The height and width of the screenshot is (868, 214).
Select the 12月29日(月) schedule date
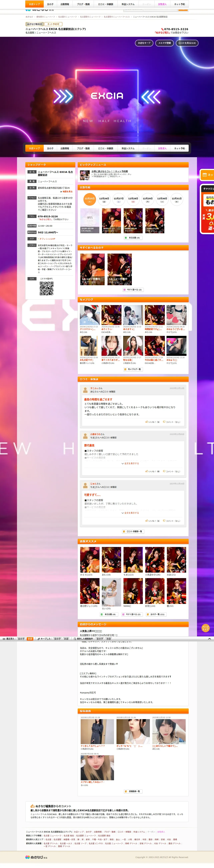(147, 199)
